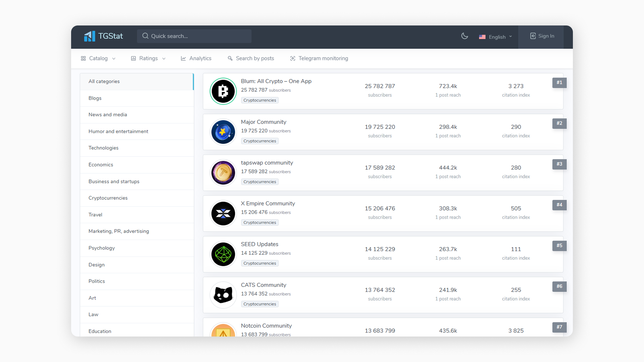The width and height of the screenshot is (644, 362).
Task: Click Cryptocurrencies tag under CATS Community
Action: pos(260,304)
